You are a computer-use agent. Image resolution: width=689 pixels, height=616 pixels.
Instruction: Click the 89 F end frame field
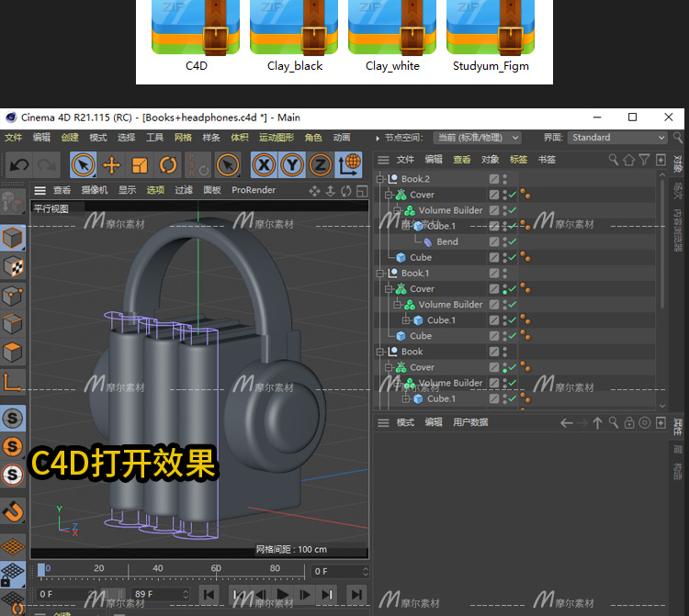coord(162,594)
